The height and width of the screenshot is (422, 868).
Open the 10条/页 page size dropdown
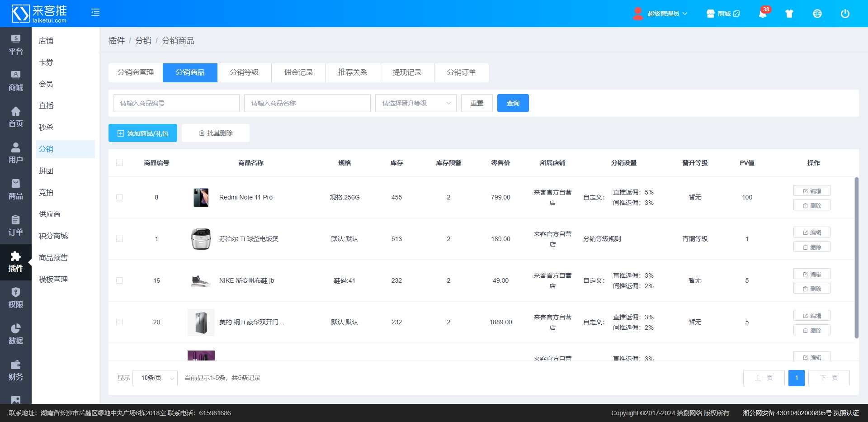click(155, 378)
